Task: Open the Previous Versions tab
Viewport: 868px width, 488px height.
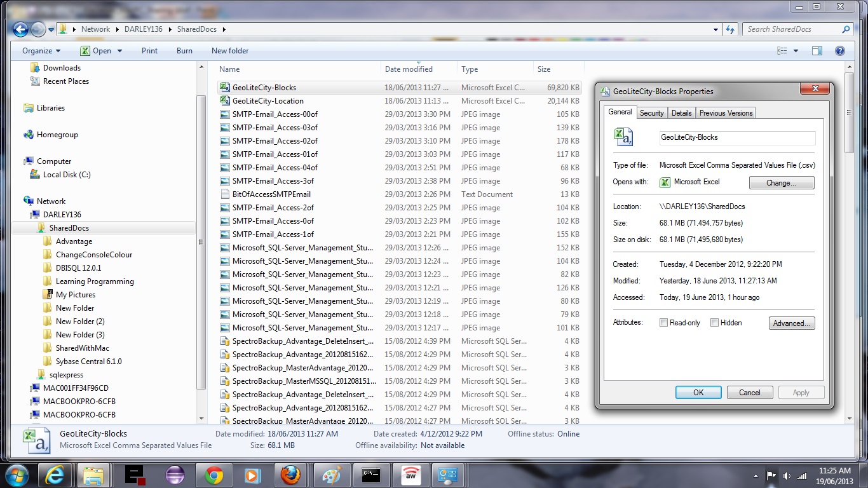Action: point(726,113)
